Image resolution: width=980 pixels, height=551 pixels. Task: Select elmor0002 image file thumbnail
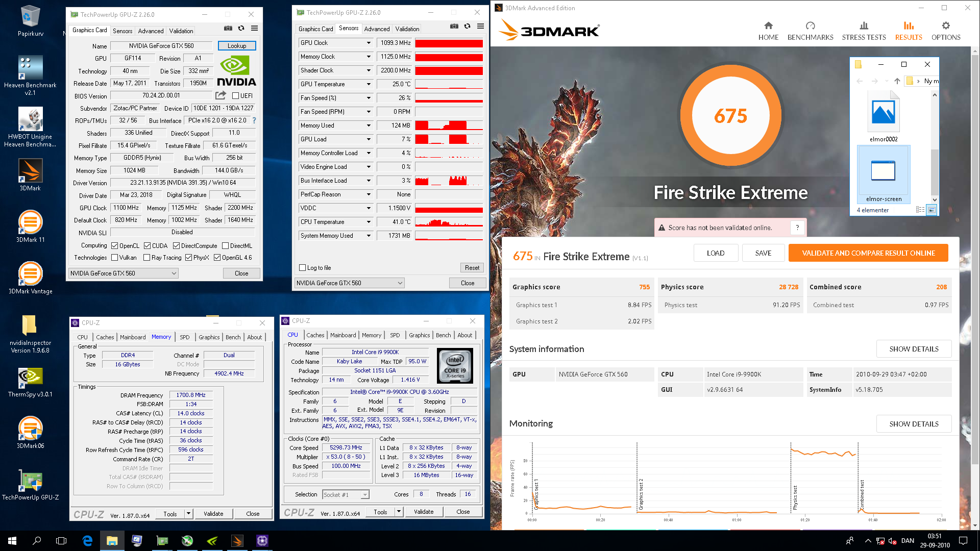[x=884, y=116]
